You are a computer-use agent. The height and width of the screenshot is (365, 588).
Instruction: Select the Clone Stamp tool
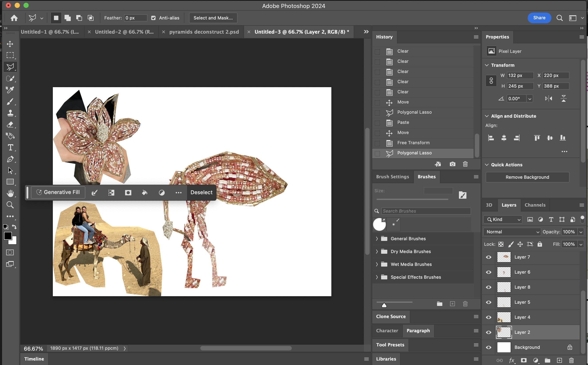click(10, 113)
